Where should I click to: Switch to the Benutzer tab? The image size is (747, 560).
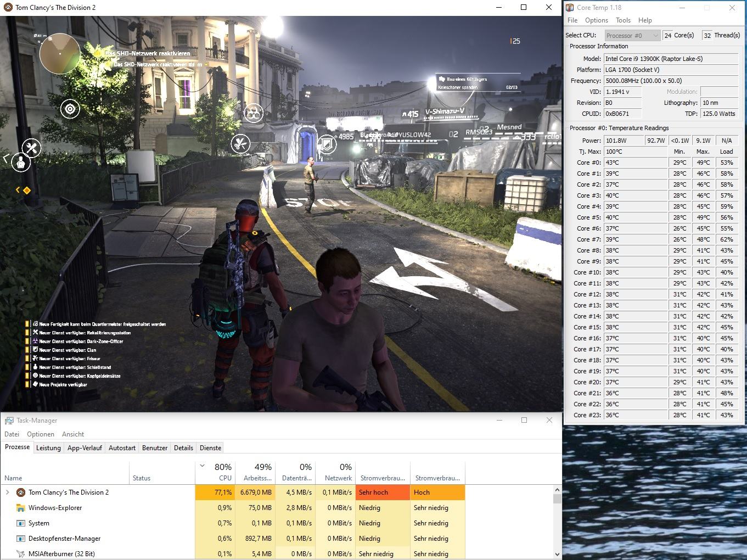tap(155, 448)
